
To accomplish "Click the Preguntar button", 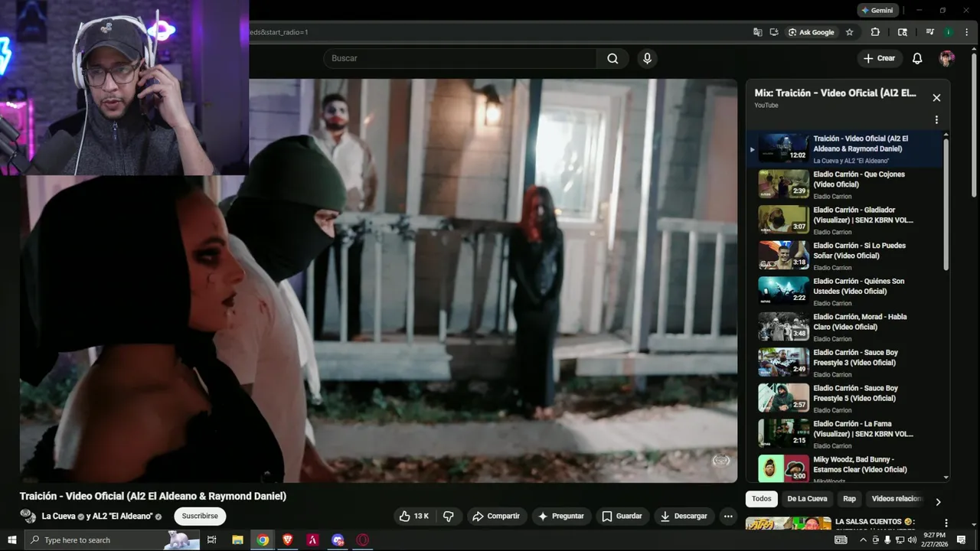I will click(x=561, y=516).
